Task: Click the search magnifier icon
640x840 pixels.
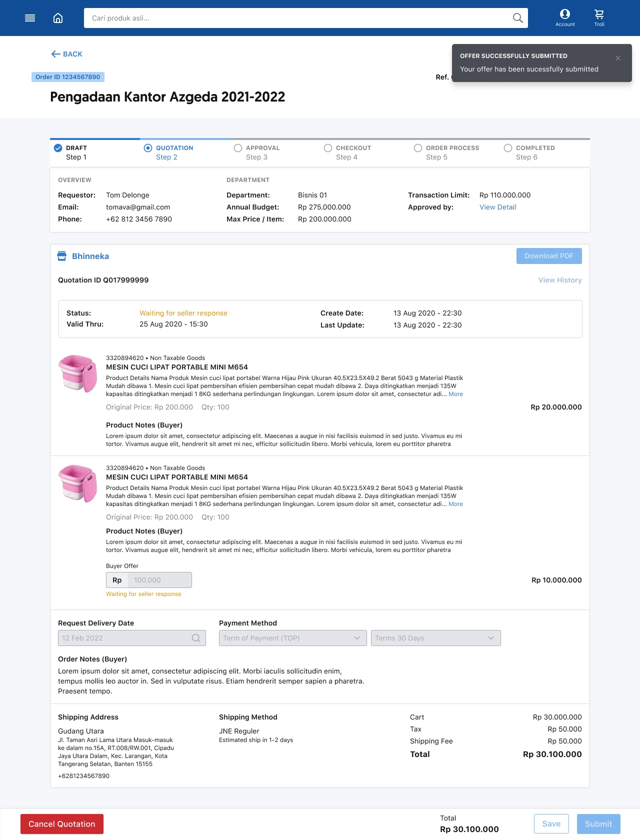Action: click(517, 18)
